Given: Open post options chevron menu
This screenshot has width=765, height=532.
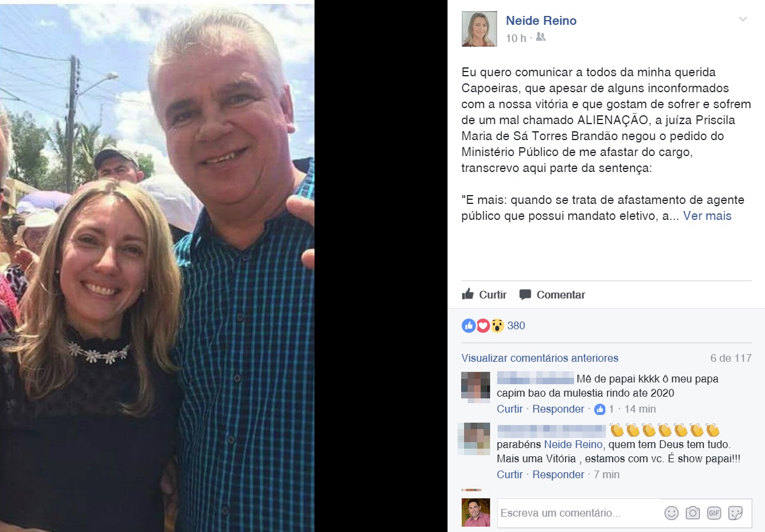Looking at the screenshot, I should (x=743, y=20).
